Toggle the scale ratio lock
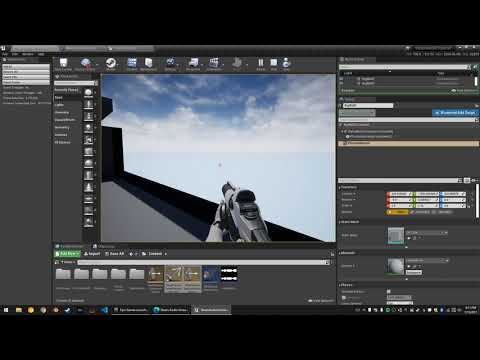Screen dimensions: 480x360 [x=469, y=206]
